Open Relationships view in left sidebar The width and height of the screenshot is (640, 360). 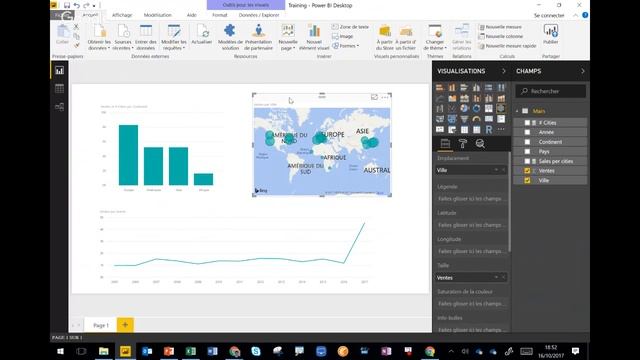click(x=59, y=107)
